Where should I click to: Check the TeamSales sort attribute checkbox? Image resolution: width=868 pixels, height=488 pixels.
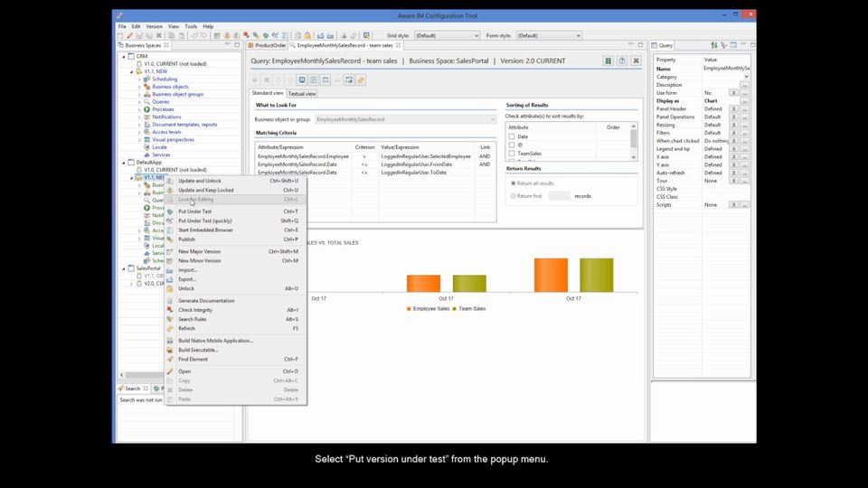(x=512, y=154)
